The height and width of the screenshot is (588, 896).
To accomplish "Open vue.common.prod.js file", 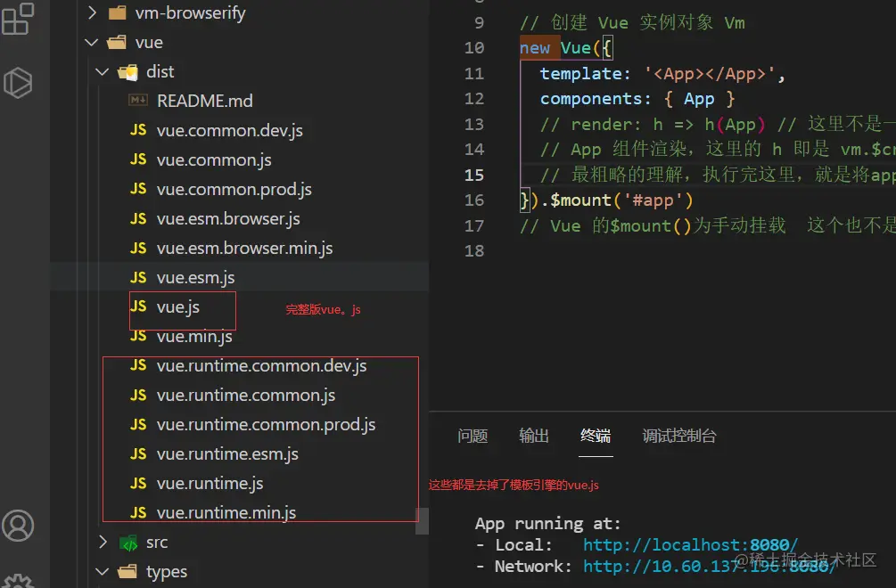I will (234, 190).
